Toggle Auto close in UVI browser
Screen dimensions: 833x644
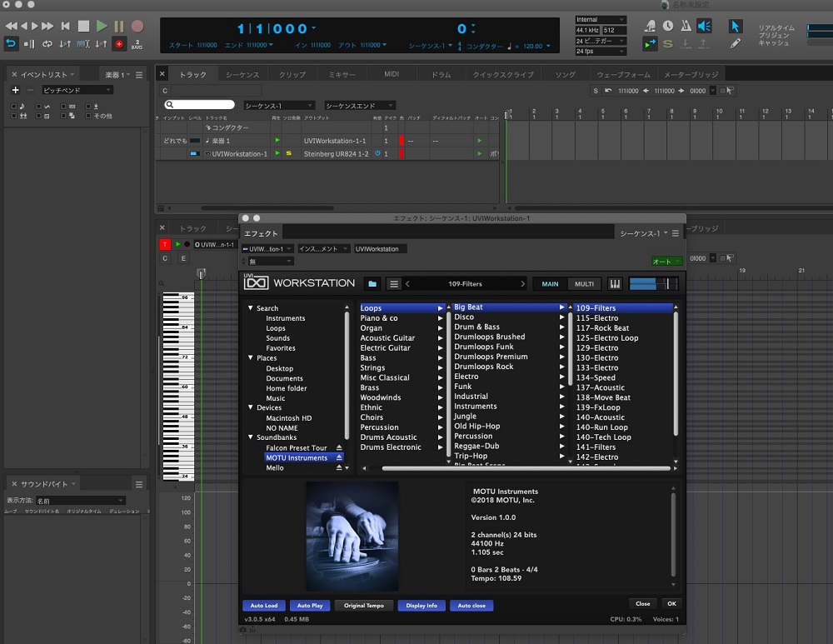tap(471, 605)
